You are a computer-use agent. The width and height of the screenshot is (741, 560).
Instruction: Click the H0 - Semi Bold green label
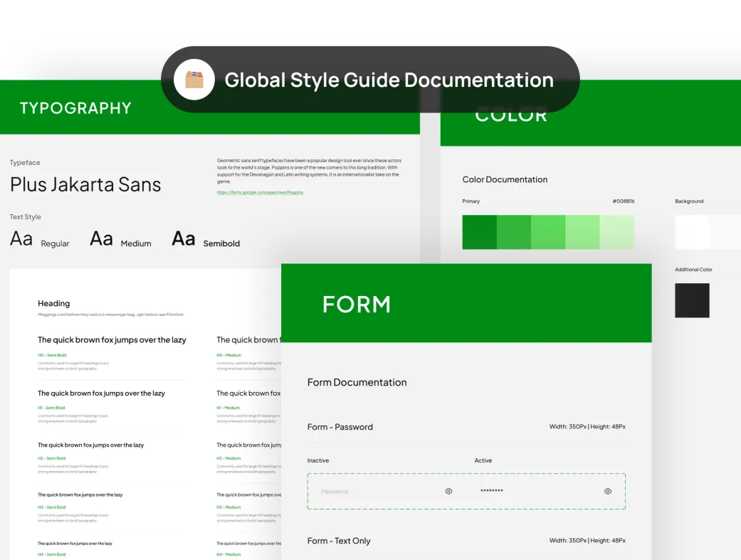(x=51, y=355)
